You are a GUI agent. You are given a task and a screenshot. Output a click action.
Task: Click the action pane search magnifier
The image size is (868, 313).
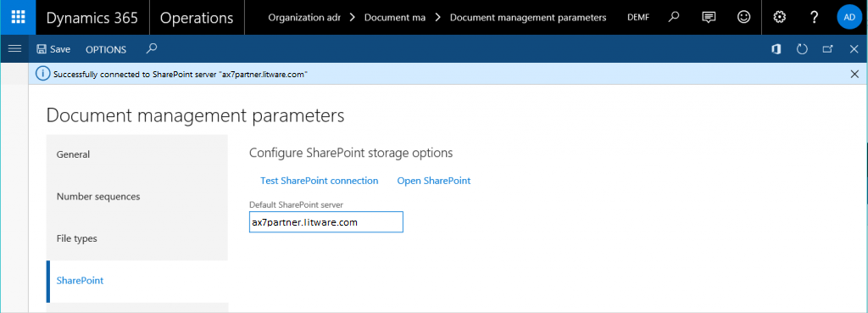(x=151, y=48)
